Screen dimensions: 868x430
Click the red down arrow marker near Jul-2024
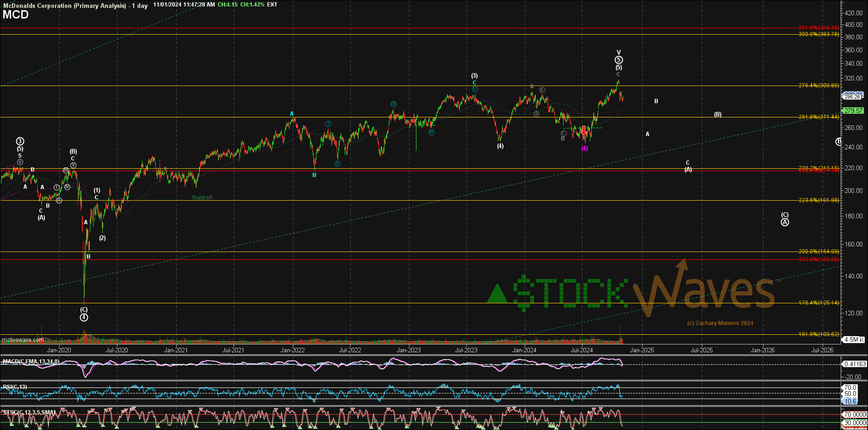tap(583, 131)
